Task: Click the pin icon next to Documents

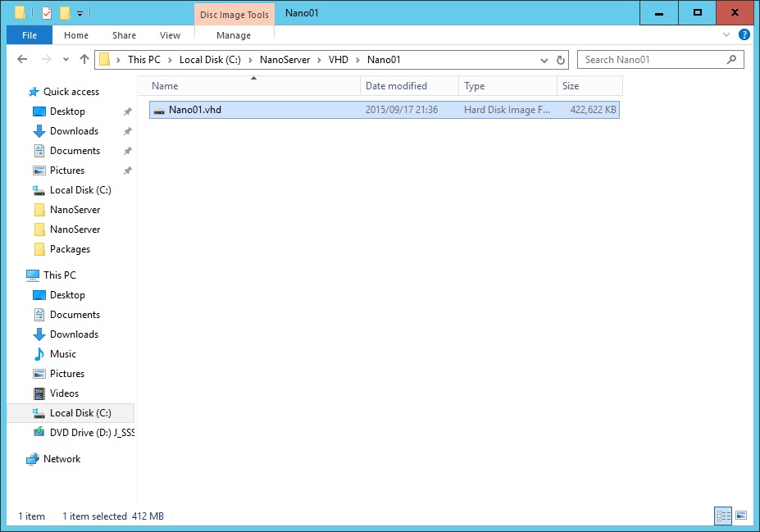Action: [x=127, y=151]
